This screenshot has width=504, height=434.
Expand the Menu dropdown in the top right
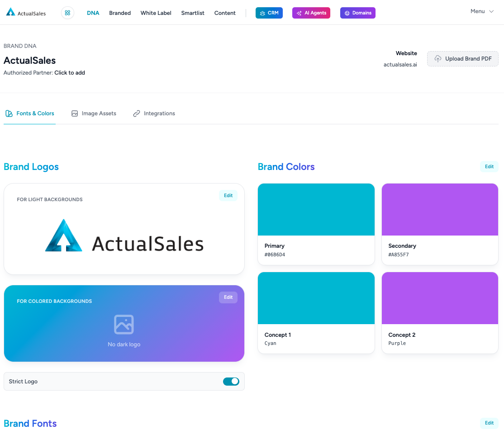pos(482,11)
